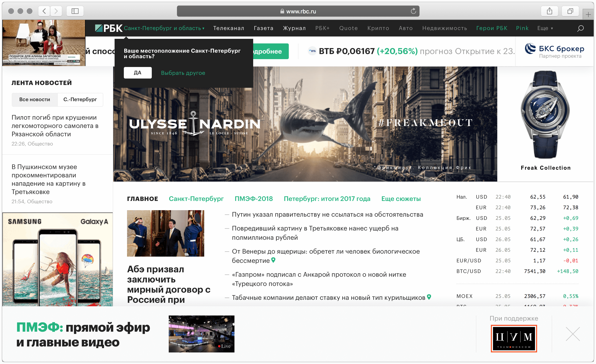This screenshot has width=596, height=364.
Task: Open Абэ призвал заключить мирный договор headline
Action: pyautogui.click(x=169, y=284)
